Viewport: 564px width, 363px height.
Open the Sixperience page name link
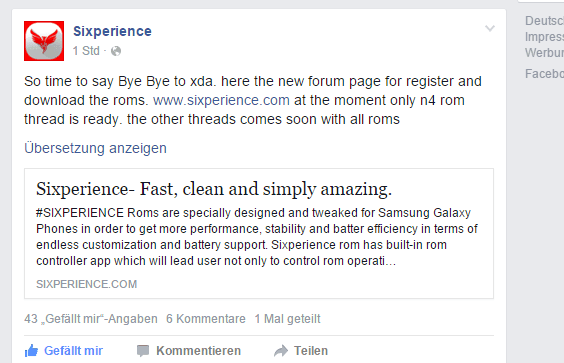(x=112, y=31)
